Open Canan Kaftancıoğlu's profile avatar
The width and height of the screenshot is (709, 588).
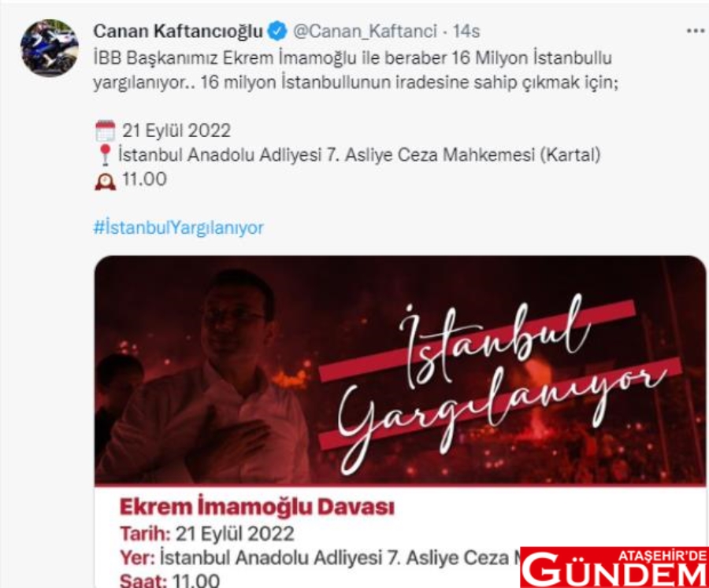[50, 47]
